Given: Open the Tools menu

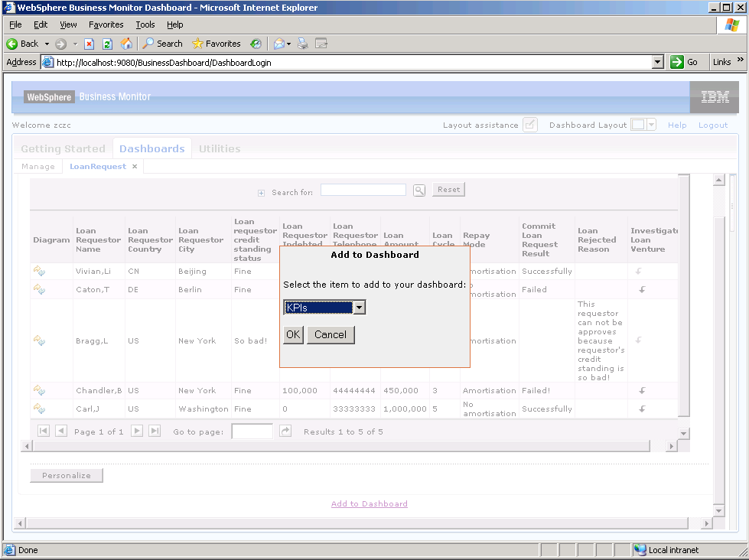Looking at the screenshot, I should [x=145, y=24].
